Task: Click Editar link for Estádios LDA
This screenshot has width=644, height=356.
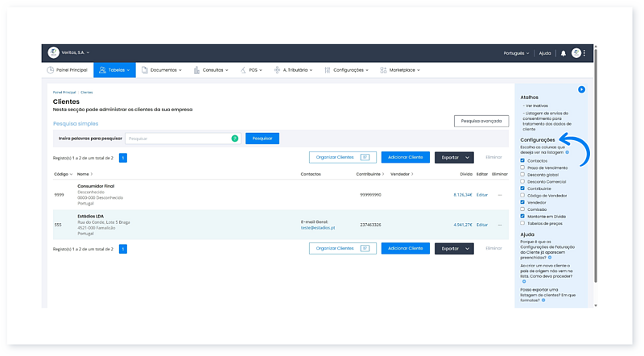Action: click(482, 225)
